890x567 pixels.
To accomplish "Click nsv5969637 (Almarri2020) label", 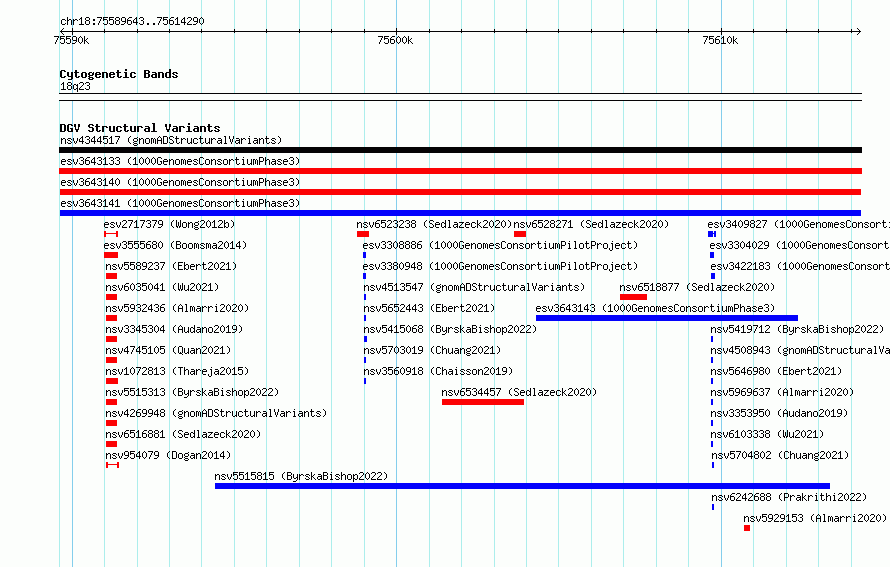I will coord(782,392).
